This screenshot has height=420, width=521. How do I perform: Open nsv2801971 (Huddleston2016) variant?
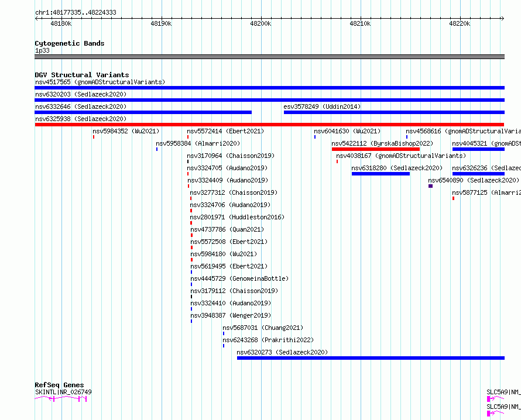[237, 217]
